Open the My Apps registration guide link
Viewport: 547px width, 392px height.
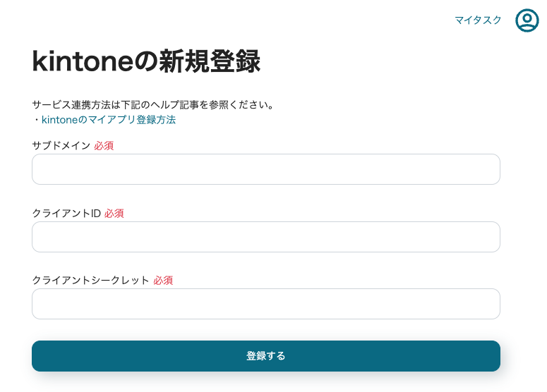[x=109, y=120]
